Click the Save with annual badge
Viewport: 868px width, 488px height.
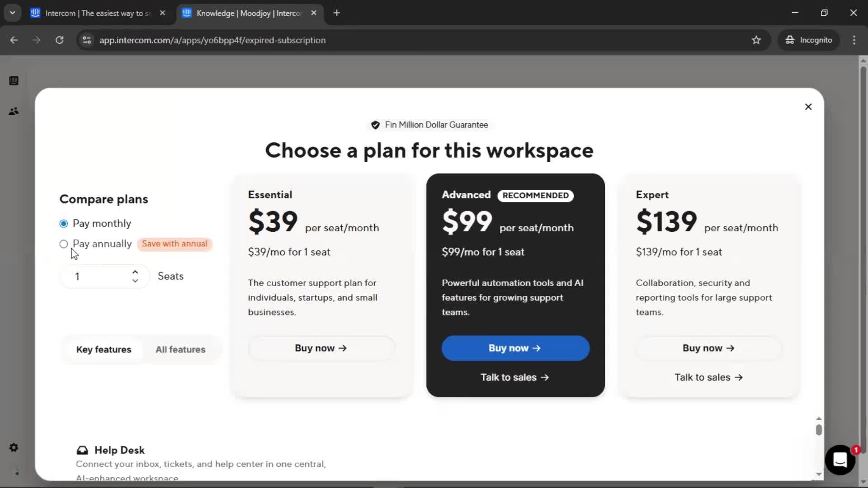tap(175, 244)
